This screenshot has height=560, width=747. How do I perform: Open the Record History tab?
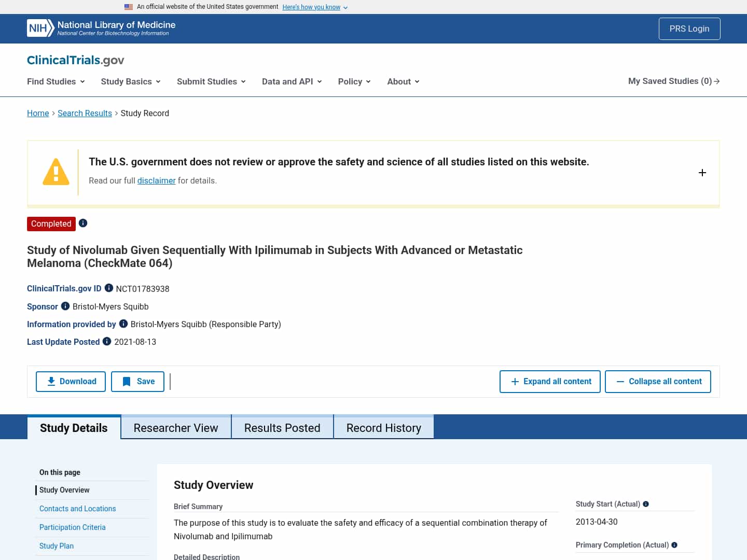(x=383, y=428)
